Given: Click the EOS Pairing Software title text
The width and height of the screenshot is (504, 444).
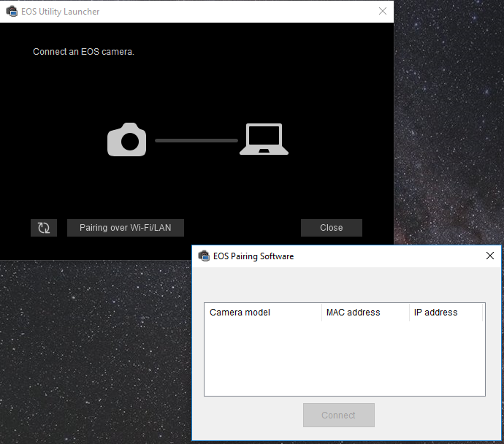Looking at the screenshot, I should point(253,256).
